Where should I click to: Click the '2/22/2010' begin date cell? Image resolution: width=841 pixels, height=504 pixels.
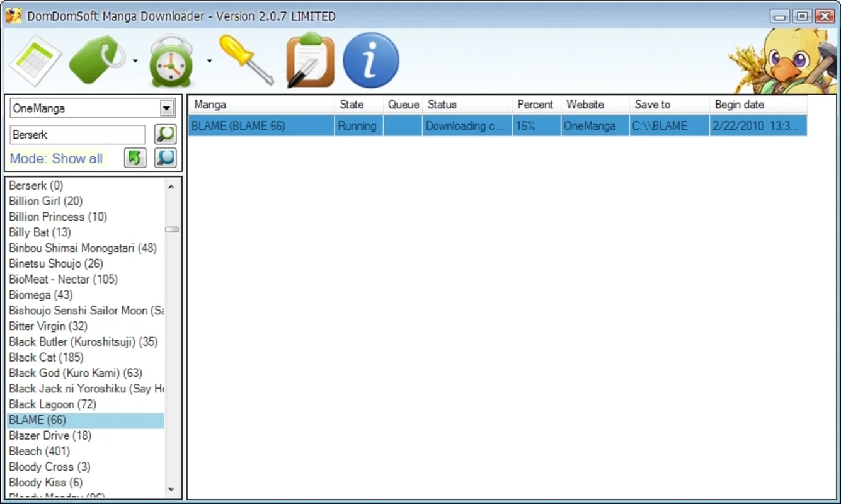[758, 126]
